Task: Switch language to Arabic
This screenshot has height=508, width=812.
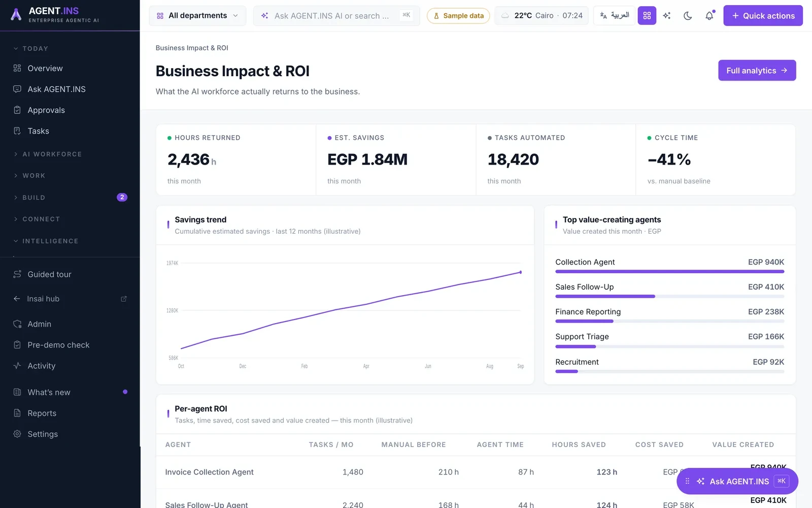Action: 615,16
